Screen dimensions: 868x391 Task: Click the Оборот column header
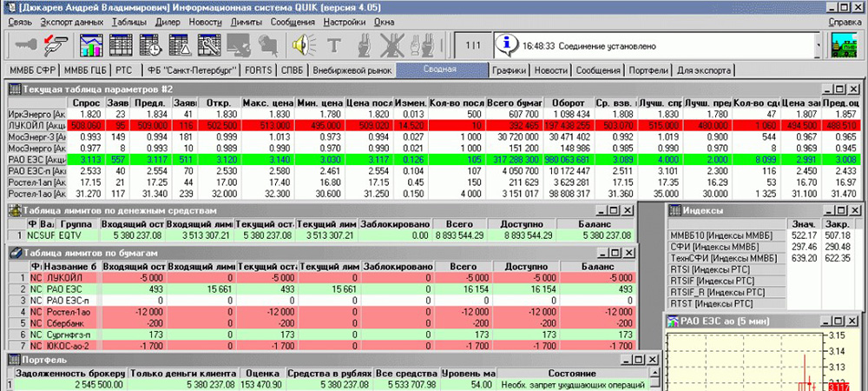(x=571, y=103)
